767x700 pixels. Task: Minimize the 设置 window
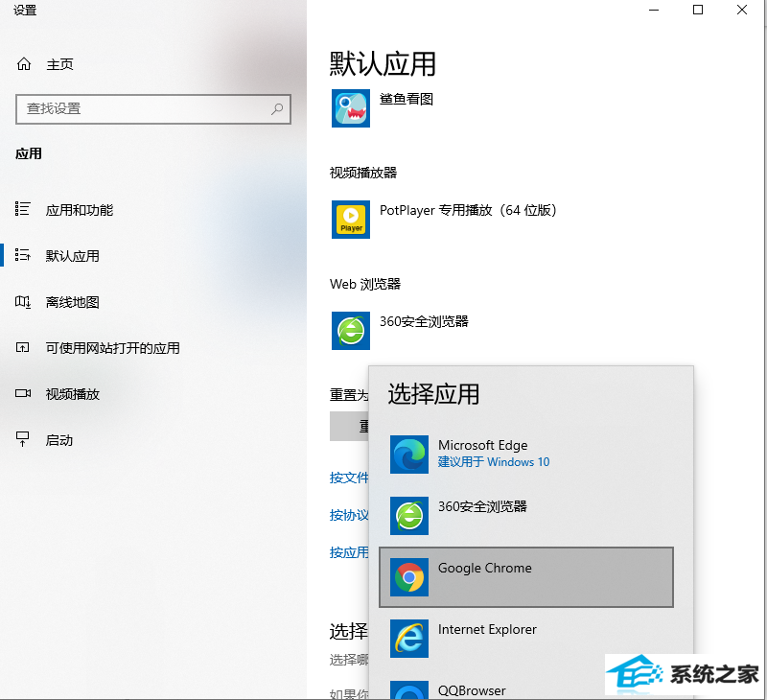point(654,10)
